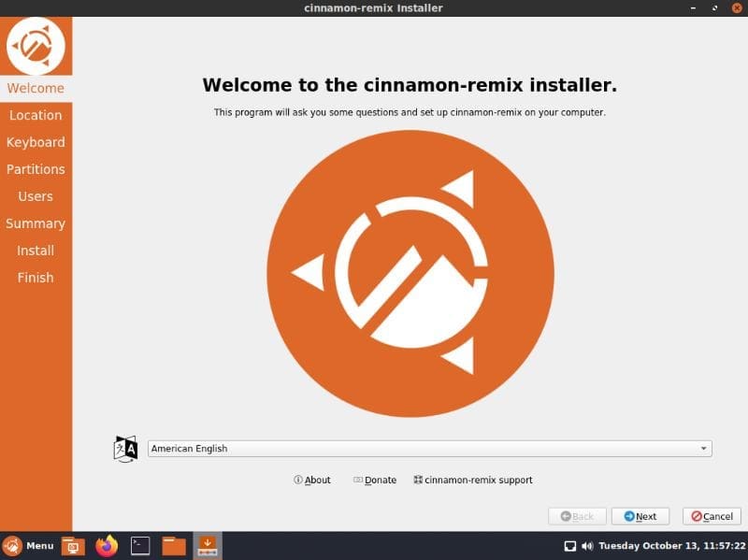Click the Donate button
The height and width of the screenshot is (560, 748).
(x=375, y=481)
